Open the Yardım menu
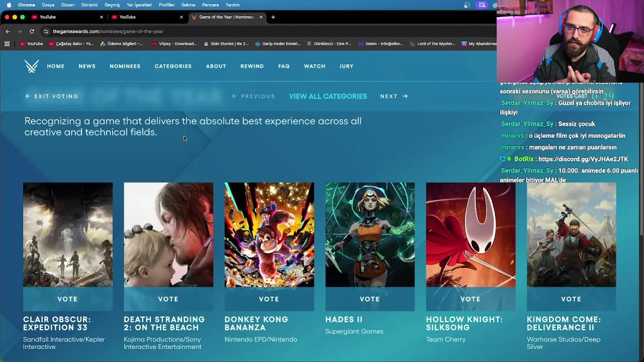644x362 pixels. tap(232, 5)
